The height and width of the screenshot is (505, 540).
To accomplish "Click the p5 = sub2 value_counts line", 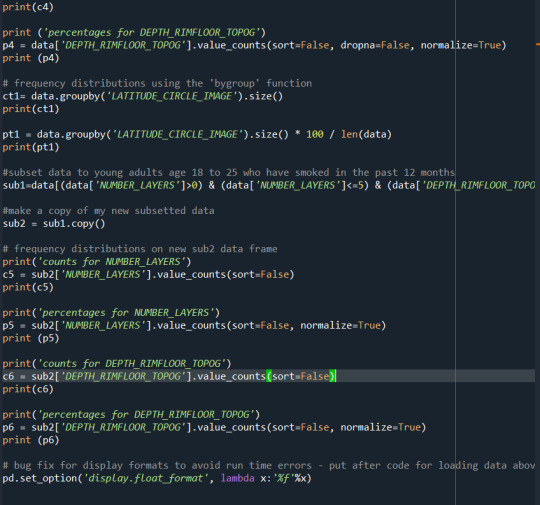I will click(194, 326).
